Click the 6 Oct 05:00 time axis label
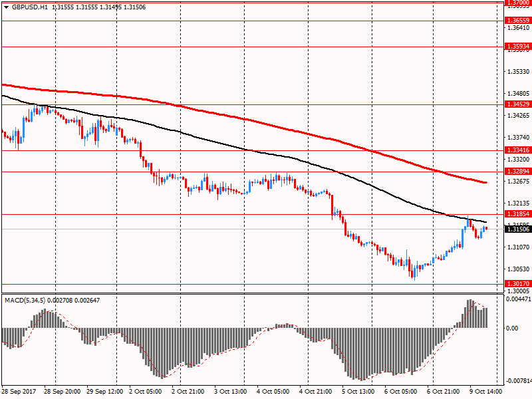Screen dimensions: 532x399 click(400, 392)
